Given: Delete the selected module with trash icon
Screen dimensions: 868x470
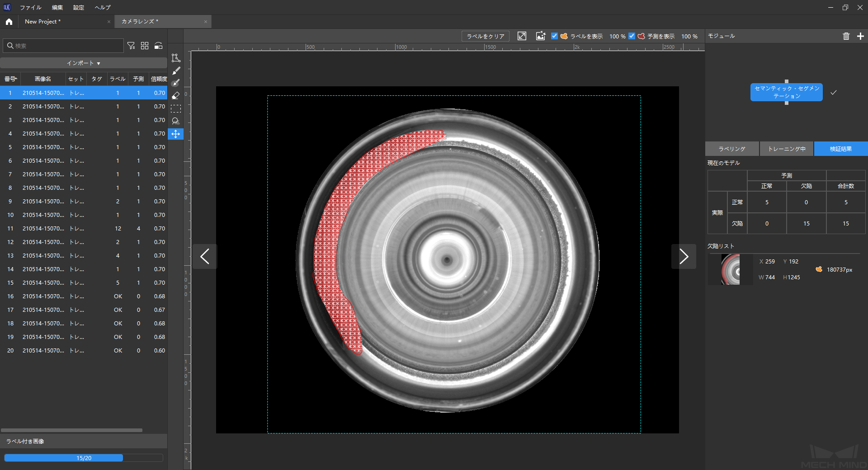Looking at the screenshot, I should pyautogui.click(x=846, y=36).
